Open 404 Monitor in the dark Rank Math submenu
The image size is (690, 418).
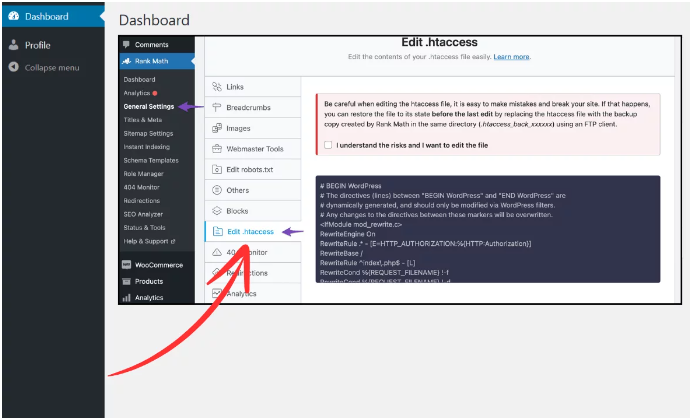[141, 187]
